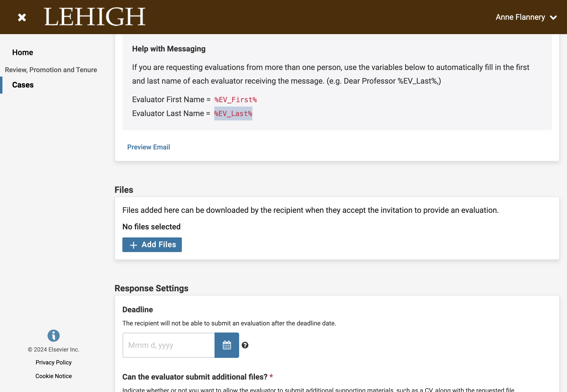567x392 pixels.
Task: Click the Review, Promotion and Tenure label
Action: point(51,70)
